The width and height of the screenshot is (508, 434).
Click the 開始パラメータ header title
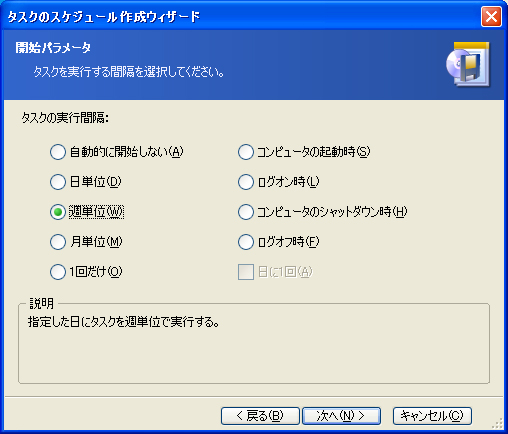click(53, 48)
